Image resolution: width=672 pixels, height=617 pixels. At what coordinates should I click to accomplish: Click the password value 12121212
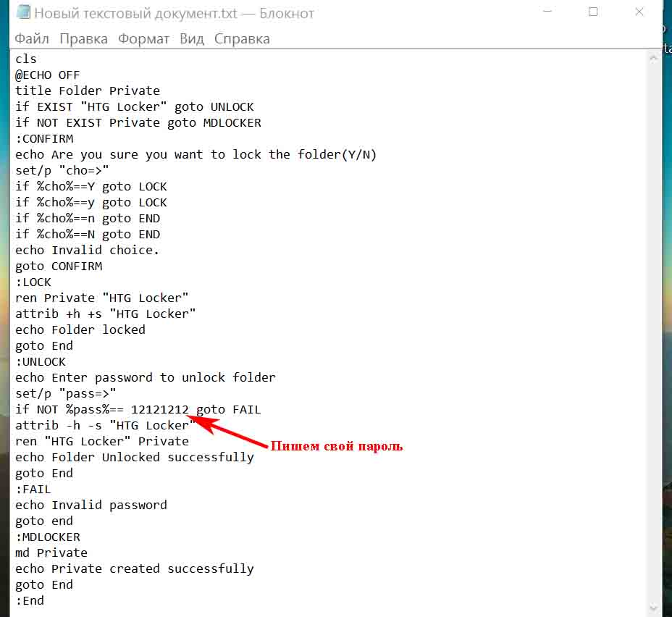click(x=160, y=410)
